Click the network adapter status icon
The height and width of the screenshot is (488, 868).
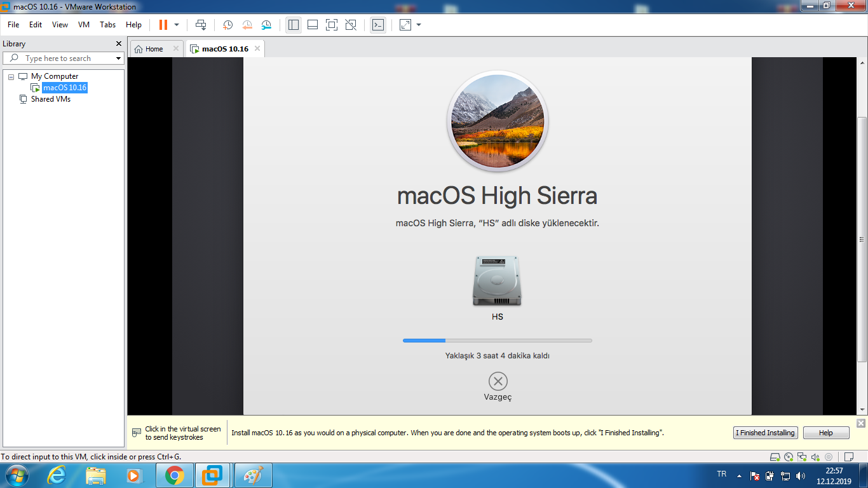tap(802, 457)
